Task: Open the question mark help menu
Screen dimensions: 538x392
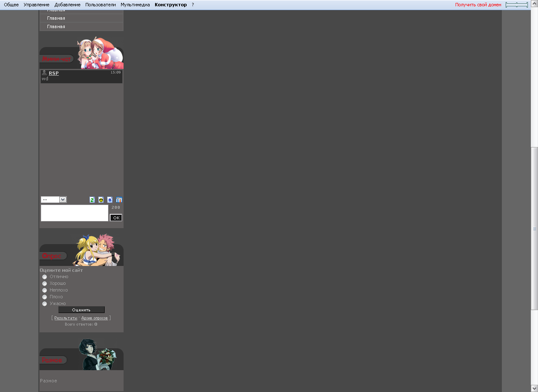Action: click(193, 5)
